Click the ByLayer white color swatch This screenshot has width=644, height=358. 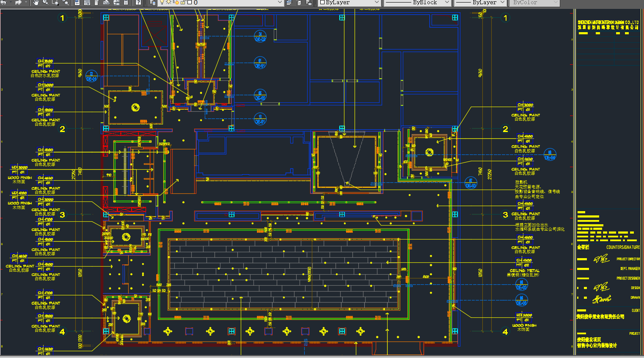[x=322, y=2]
